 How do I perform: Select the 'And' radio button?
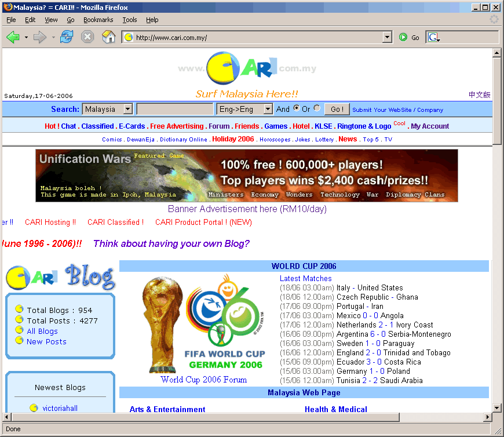click(297, 108)
